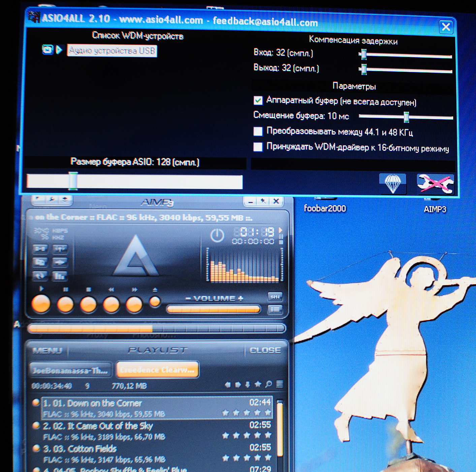The image size is (476, 472).
Task: Click CLOSE on the playlist panel
Action: click(265, 350)
